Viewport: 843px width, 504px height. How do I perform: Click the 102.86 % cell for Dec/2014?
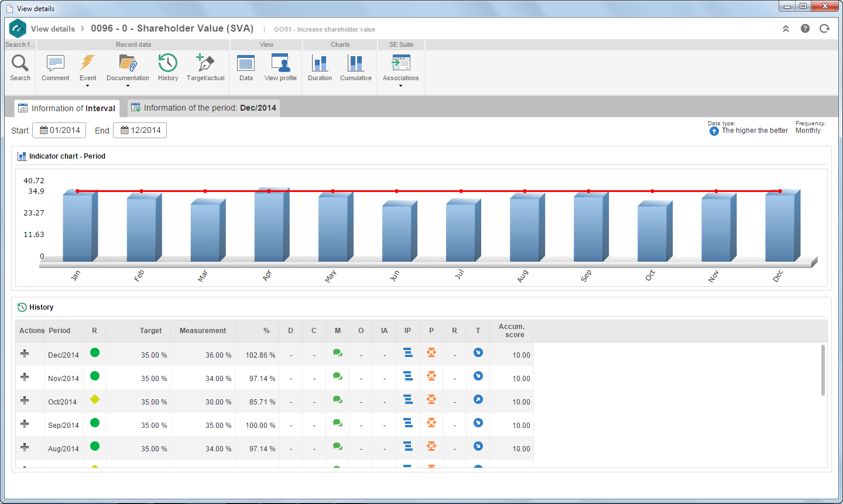257,355
